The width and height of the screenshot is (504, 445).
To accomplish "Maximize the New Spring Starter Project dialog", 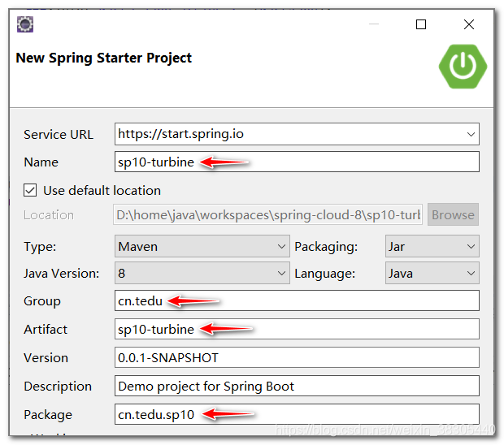I will click(421, 24).
